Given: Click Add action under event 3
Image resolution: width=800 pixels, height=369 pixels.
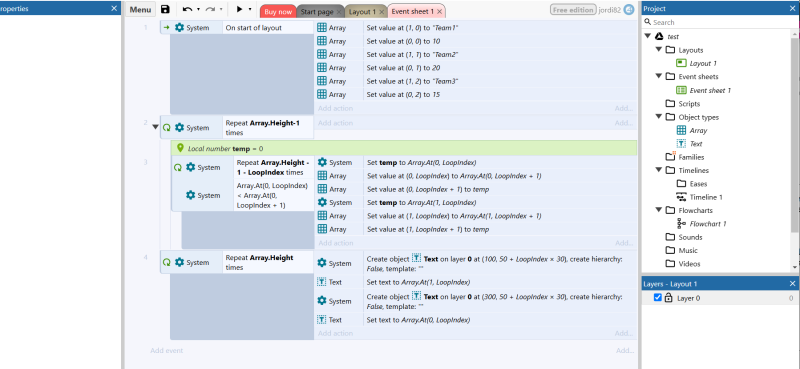Looking at the screenshot, I should pyautogui.click(x=335, y=243).
